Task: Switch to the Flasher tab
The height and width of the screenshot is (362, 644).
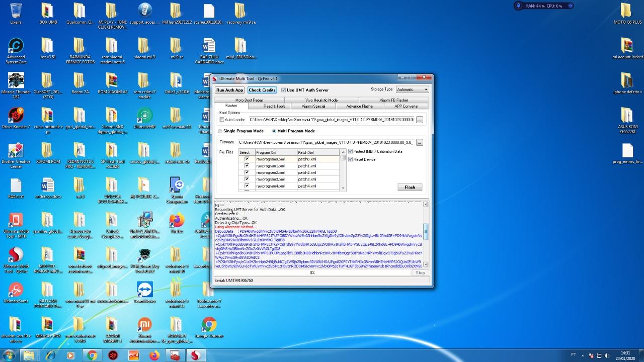Action: 231,106
